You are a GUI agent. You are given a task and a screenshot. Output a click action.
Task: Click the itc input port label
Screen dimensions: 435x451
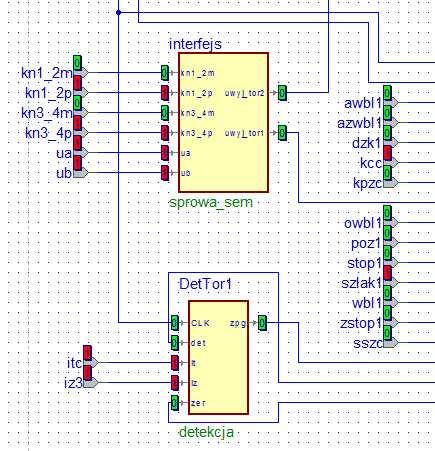click(x=75, y=363)
